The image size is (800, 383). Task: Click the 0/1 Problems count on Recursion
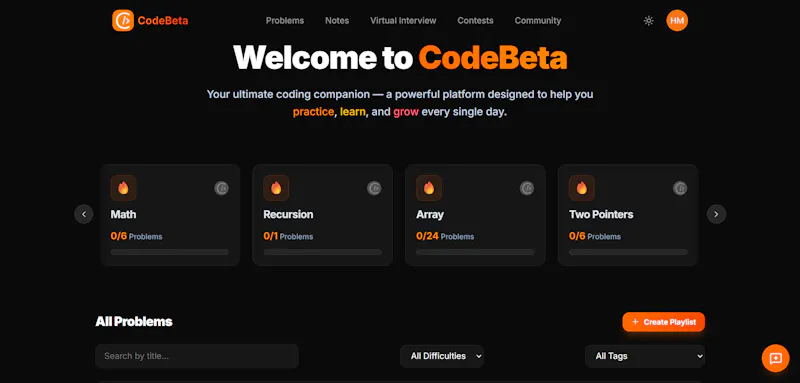(288, 236)
